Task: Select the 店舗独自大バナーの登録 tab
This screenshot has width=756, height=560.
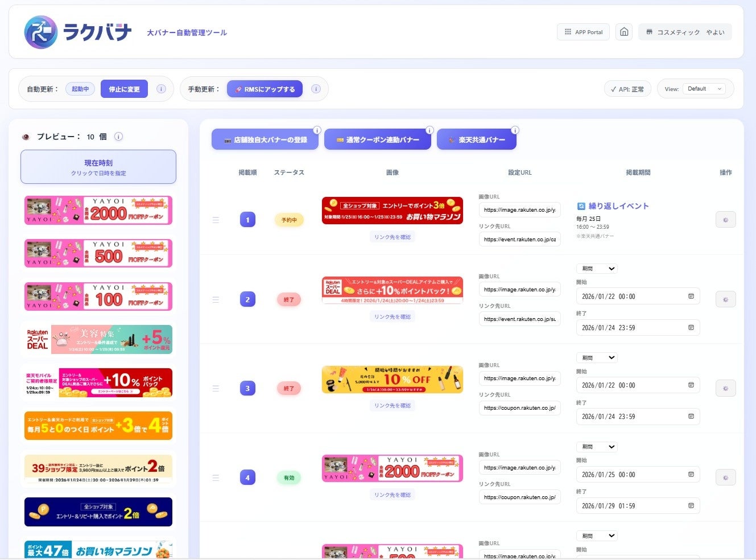Action: click(x=265, y=139)
